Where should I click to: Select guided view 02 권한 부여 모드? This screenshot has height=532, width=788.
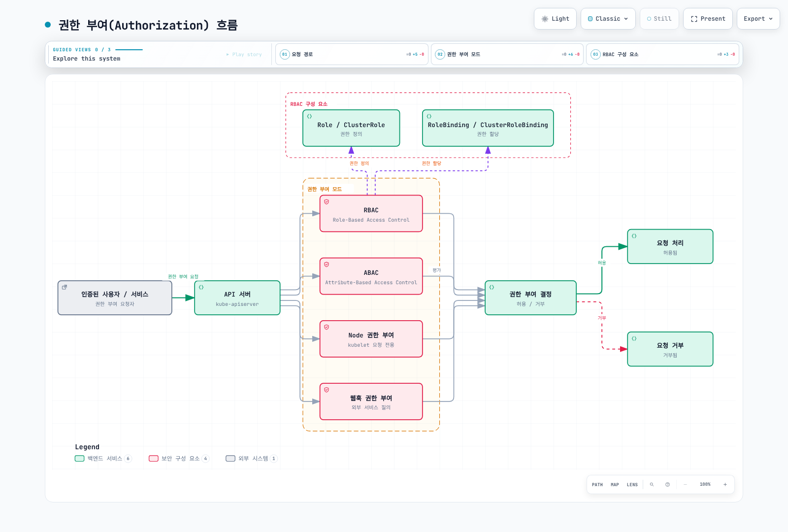(x=507, y=54)
